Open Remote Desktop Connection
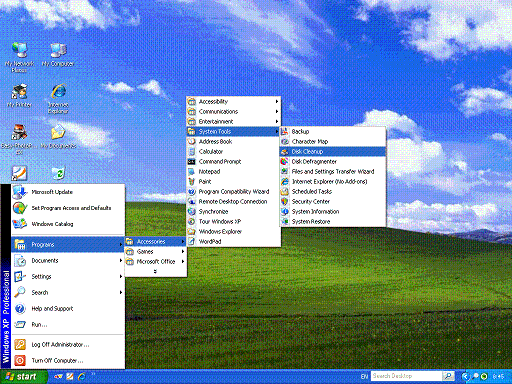This screenshot has height=384, width=512. click(x=233, y=201)
